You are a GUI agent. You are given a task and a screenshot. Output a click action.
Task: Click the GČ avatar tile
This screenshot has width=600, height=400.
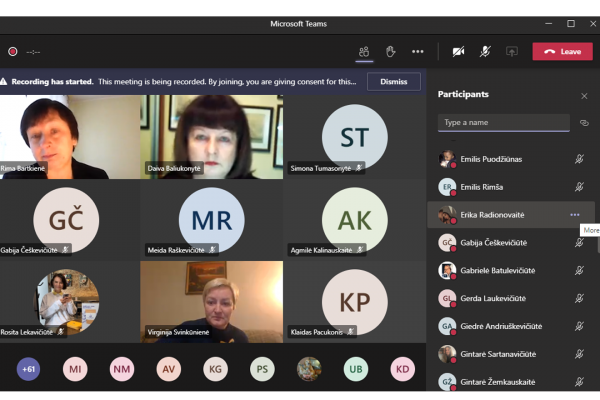[x=70, y=220]
